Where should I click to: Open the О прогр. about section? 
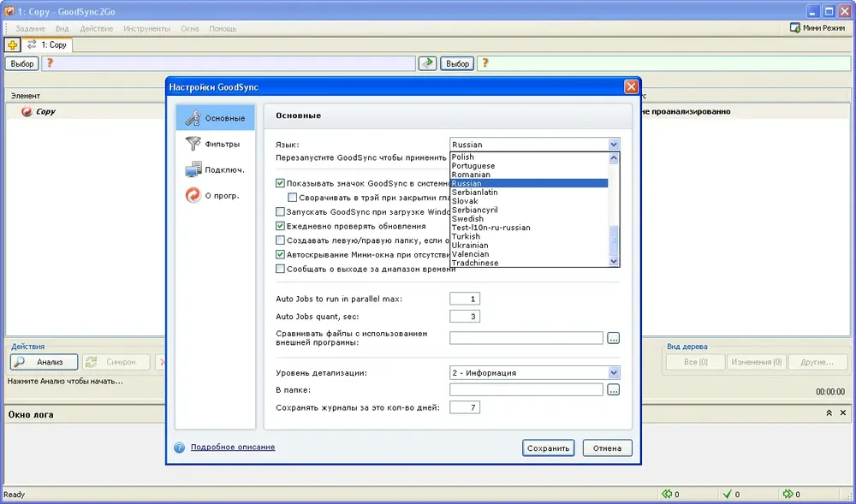tap(216, 195)
